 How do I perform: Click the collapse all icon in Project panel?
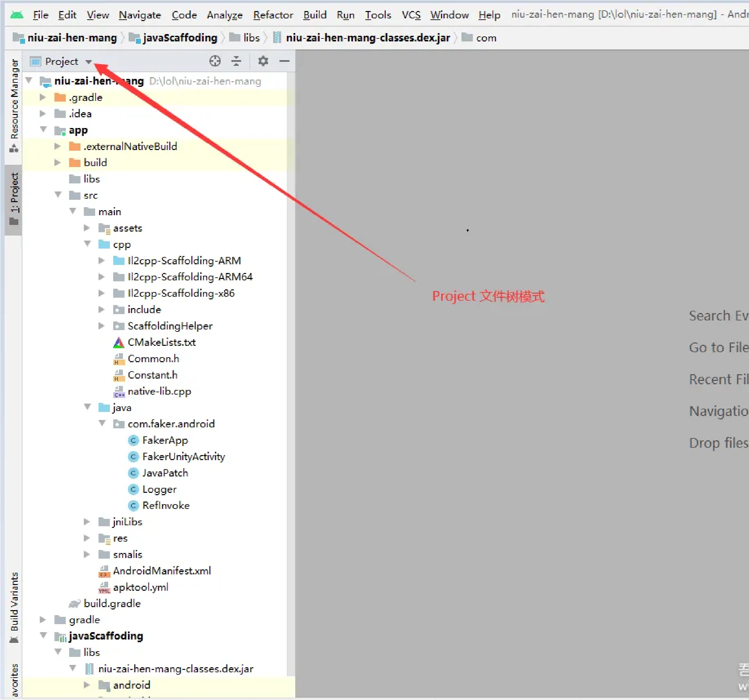coord(236,61)
